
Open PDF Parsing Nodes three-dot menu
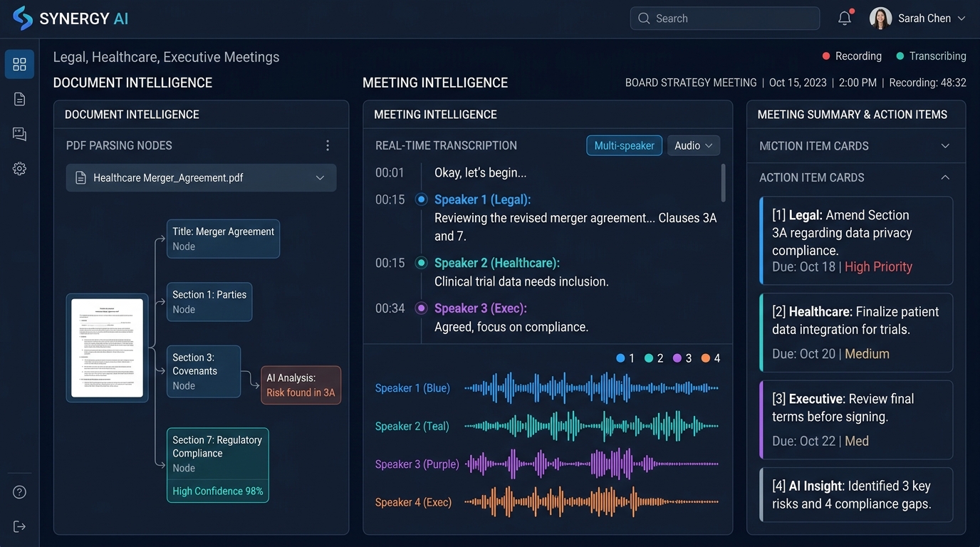tap(328, 145)
